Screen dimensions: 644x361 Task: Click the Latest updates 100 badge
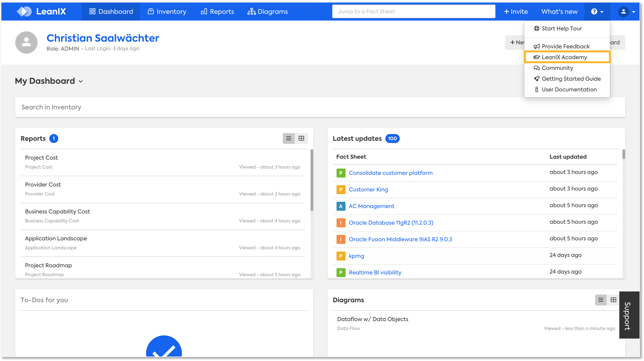[x=392, y=139]
